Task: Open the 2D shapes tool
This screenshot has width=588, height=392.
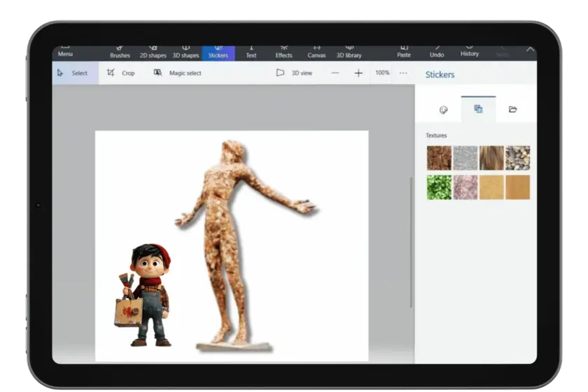Action: [x=153, y=52]
